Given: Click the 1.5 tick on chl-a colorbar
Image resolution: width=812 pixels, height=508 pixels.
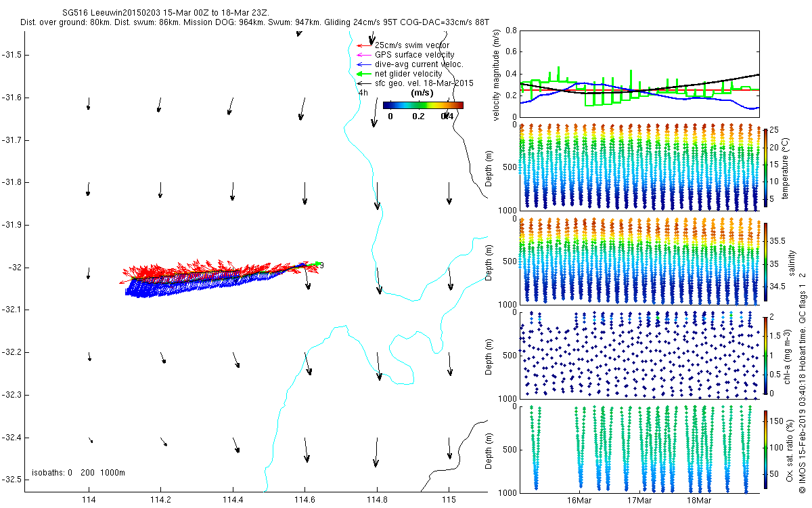Looking at the screenshot, I should tap(776, 335).
